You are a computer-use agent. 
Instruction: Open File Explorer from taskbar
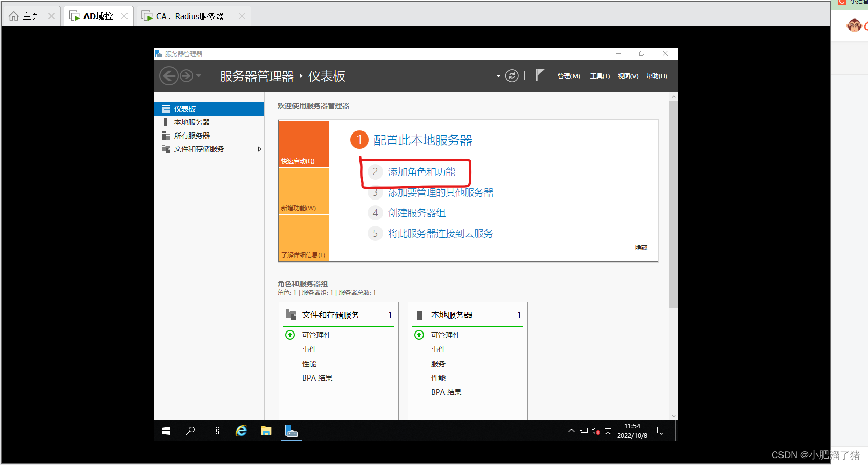(266, 431)
